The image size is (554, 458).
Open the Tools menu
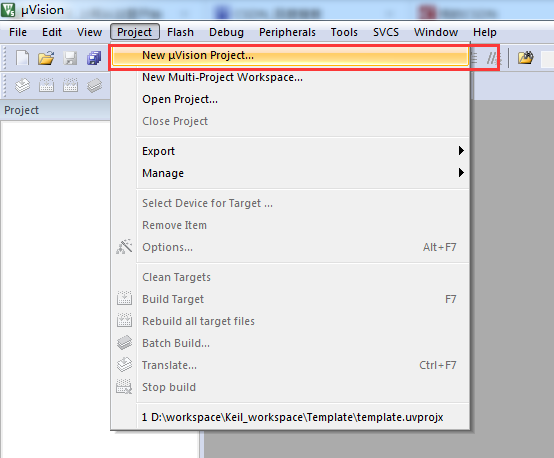[x=344, y=32]
